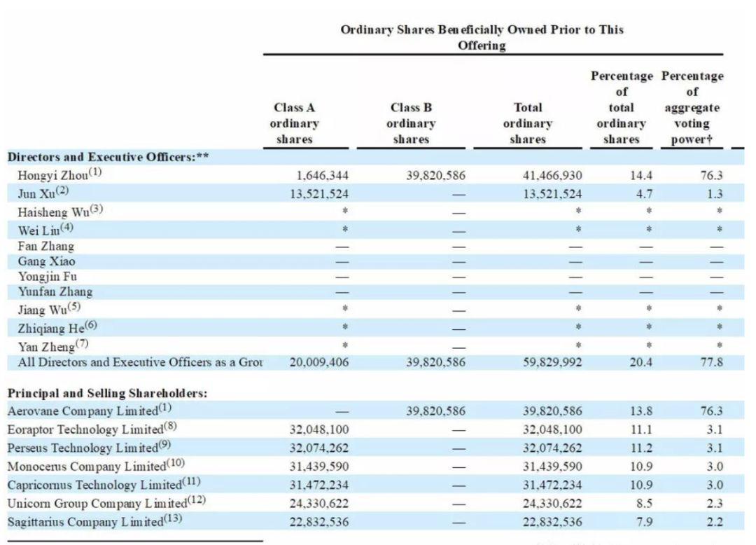Select Hongyi Zhou voting power 76.3

coord(712,175)
